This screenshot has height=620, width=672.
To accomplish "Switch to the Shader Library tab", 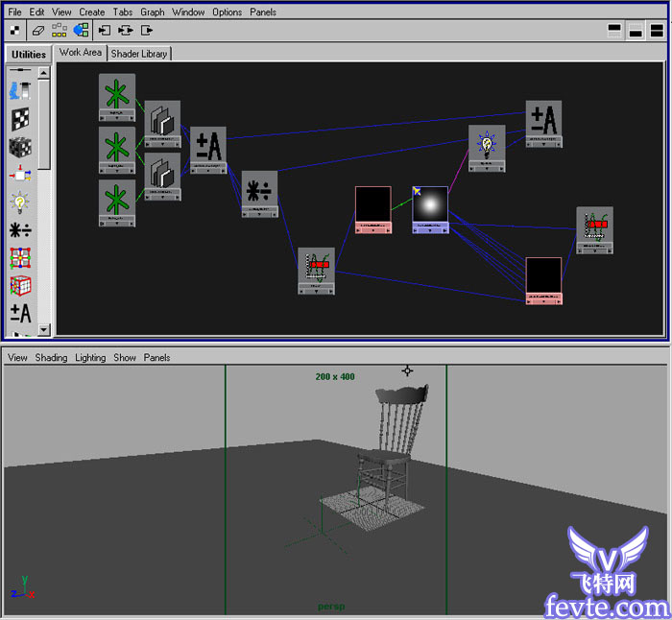I will (x=139, y=54).
